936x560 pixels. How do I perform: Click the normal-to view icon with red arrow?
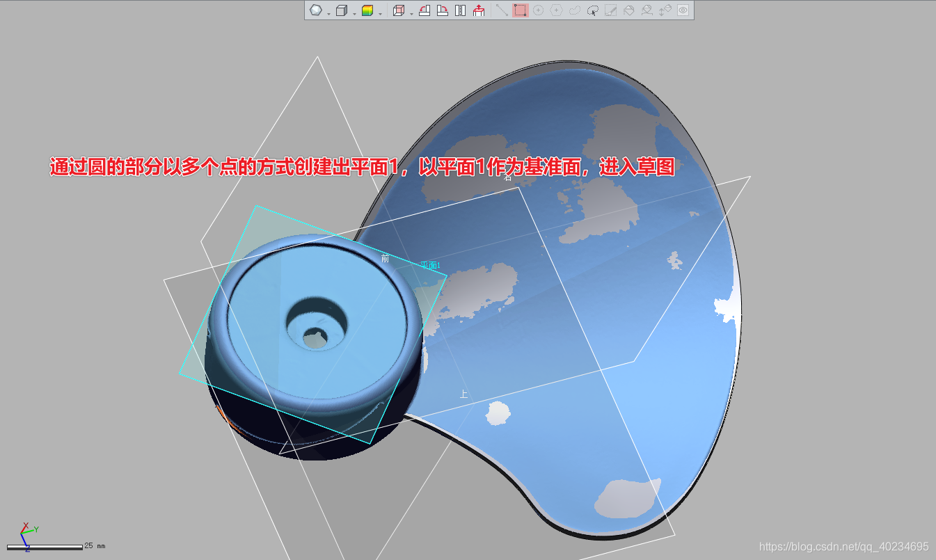click(x=479, y=10)
